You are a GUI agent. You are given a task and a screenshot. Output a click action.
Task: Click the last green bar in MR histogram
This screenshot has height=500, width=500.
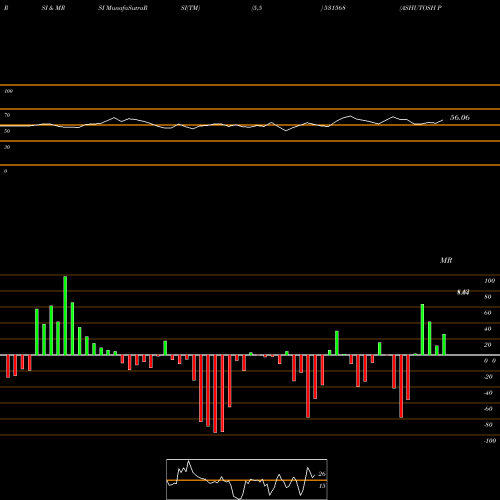tap(444, 345)
